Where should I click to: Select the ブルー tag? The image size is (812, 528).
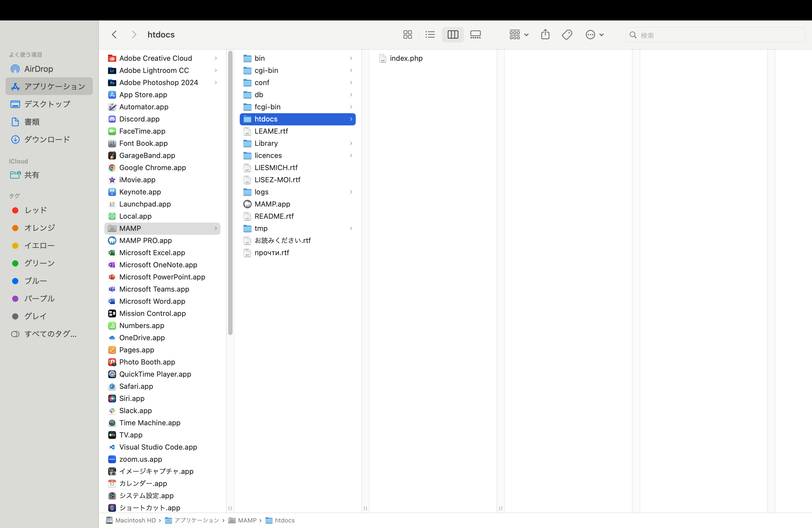point(49,281)
